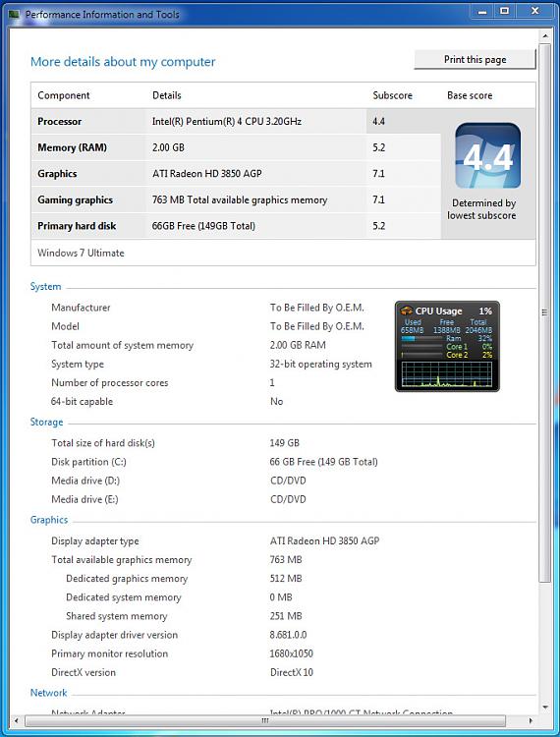
Task: Click the Shared system memory label
Action: coord(117,616)
